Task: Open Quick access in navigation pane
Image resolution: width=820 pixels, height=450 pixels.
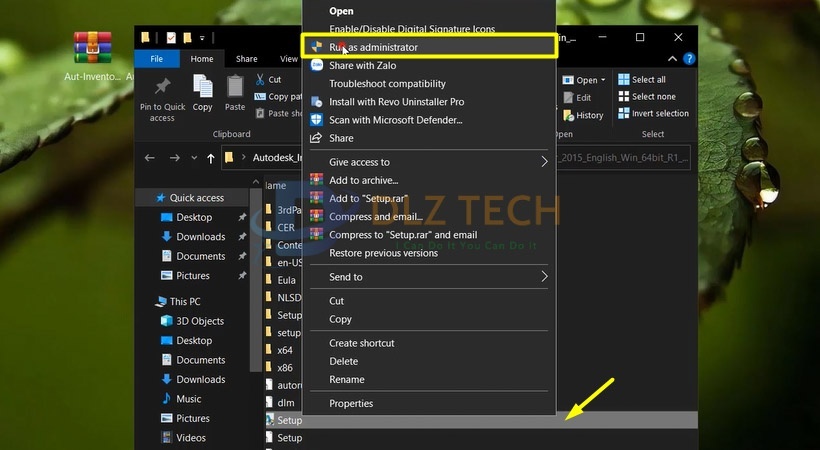Action: (196, 198)
